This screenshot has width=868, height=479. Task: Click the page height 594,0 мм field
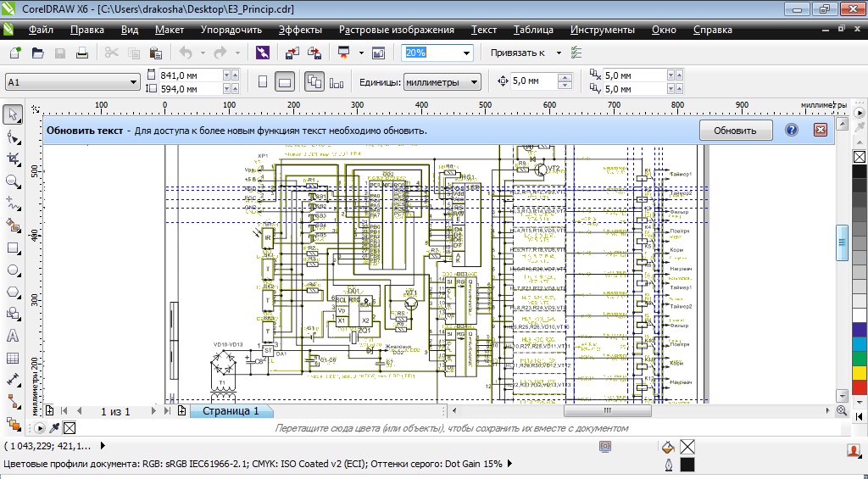pyautogui.click(x=190, y=89)
